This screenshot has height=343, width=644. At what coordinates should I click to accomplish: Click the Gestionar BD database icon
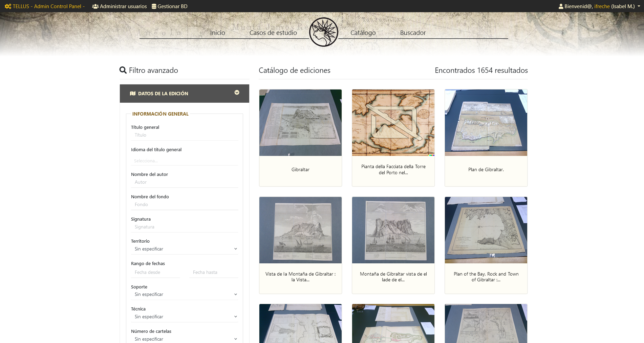pos(154,6)
